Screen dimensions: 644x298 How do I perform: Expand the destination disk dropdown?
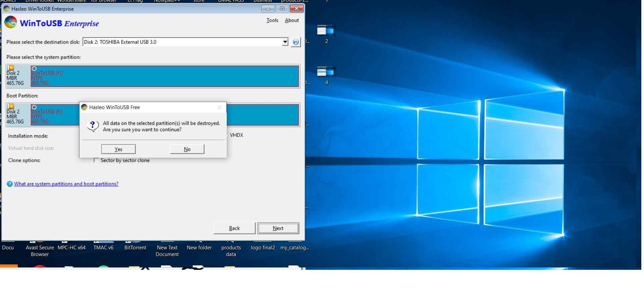(285, 42)
